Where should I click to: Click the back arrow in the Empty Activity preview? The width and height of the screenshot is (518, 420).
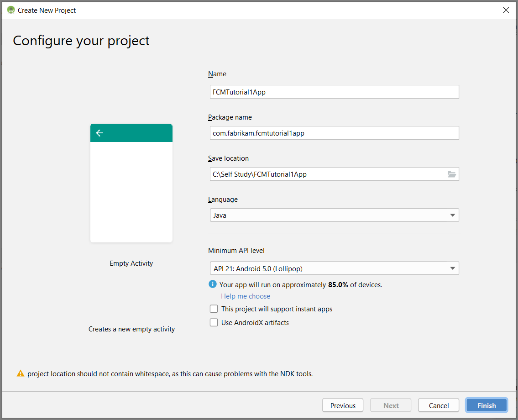tap(99, 133)
